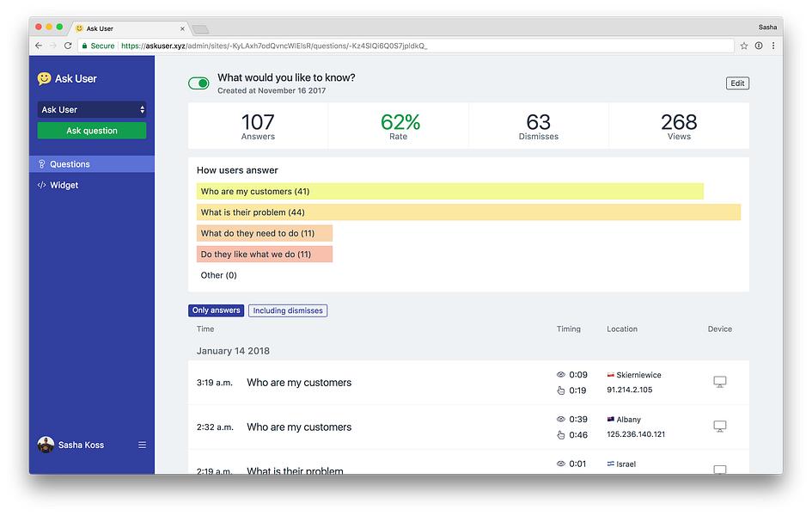Bookmark page with the star icon

743,46
